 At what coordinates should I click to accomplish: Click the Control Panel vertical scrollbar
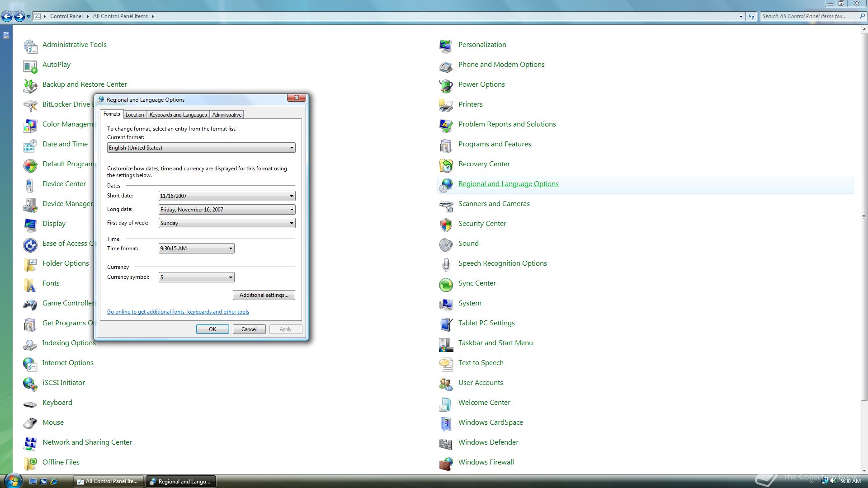[864, 217]
